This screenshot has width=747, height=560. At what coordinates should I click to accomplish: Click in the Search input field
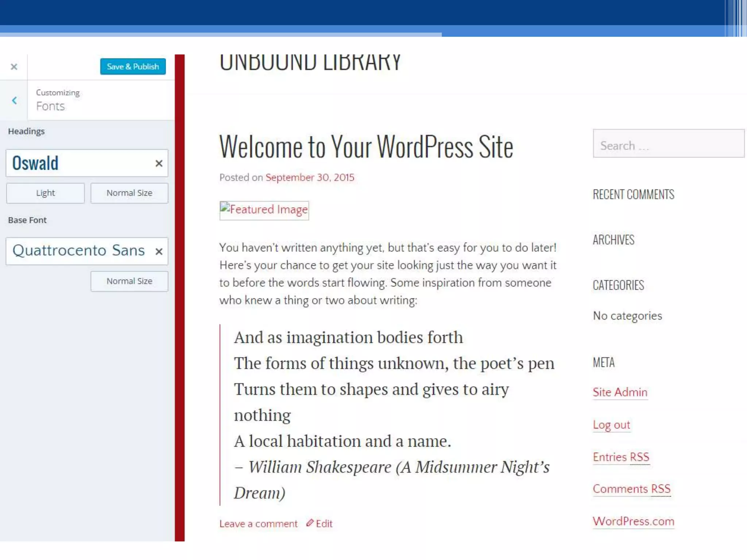coord(668,144)
